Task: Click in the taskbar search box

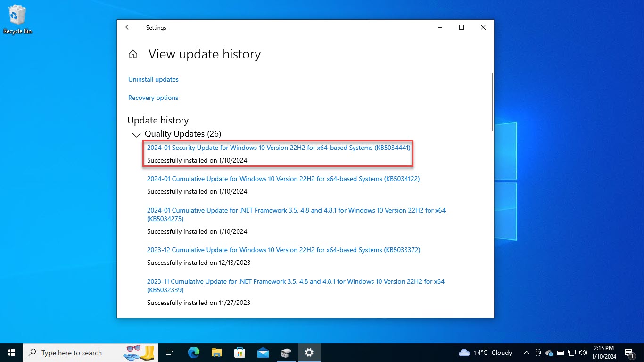Action: coord(91,353)
